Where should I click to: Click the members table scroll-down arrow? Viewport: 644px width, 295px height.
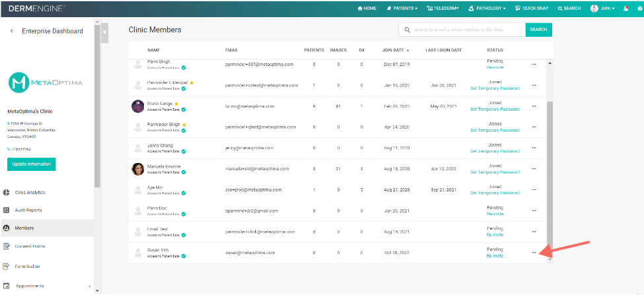[550, 260]
